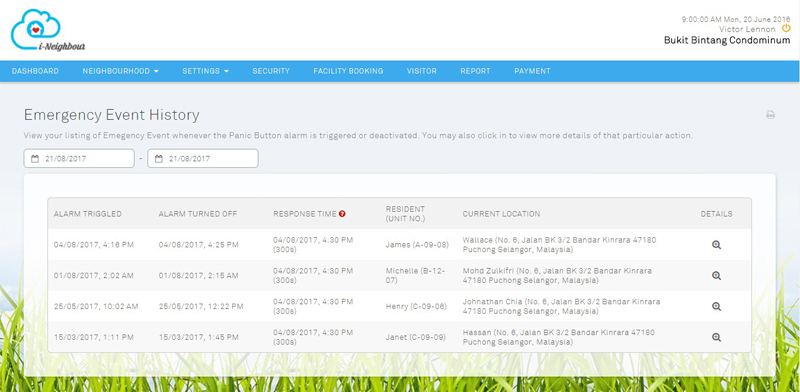Click the Response Time help icon
Viewport: 800px width, 392px height.
[342, 214]
